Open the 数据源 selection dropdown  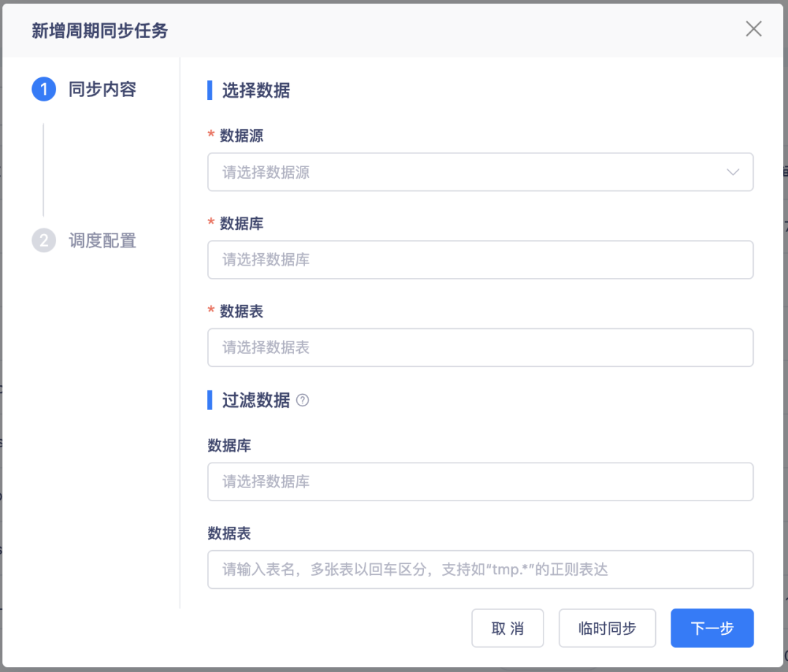[x=480, y=172]
